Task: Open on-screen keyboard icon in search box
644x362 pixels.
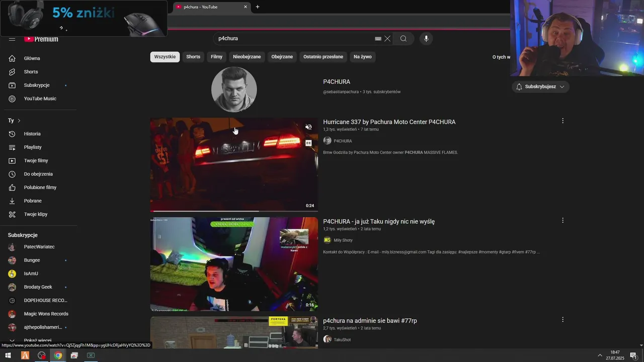Action: [x=378, y=39]
